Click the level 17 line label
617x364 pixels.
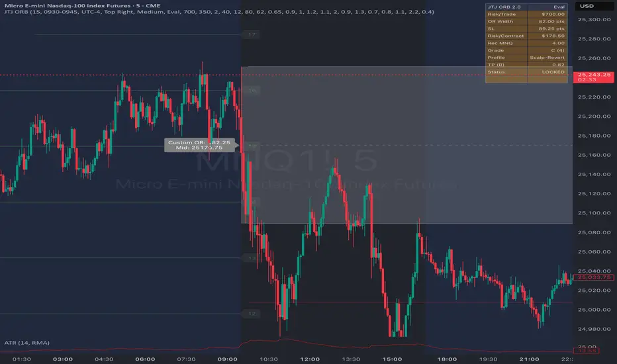click(252, 34)
